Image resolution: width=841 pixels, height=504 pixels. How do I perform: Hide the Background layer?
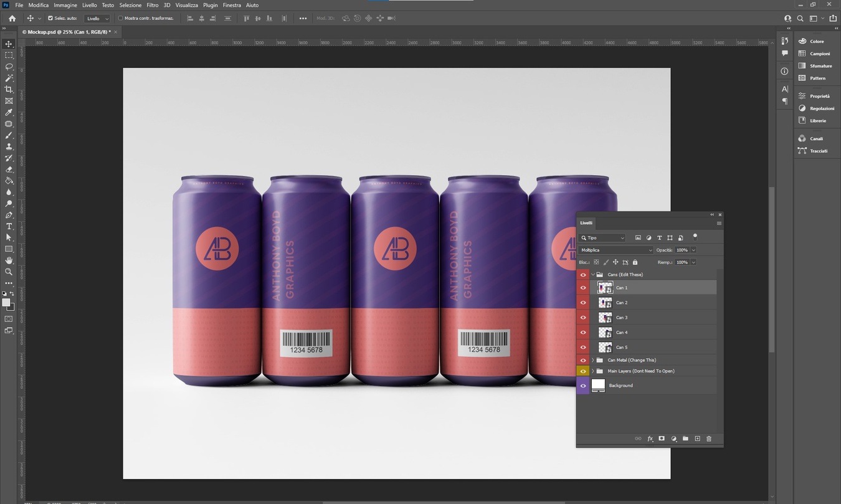point(583,385)
